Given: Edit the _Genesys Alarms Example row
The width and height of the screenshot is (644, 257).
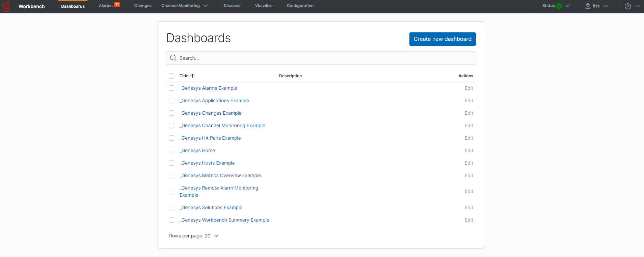Looking at the screenshot, I should tap(469, 88).
